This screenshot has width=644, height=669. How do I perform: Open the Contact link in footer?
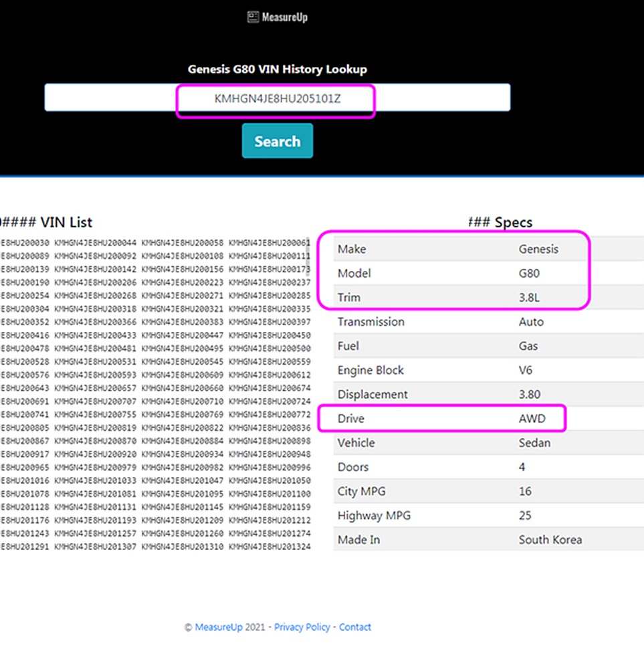355,627
